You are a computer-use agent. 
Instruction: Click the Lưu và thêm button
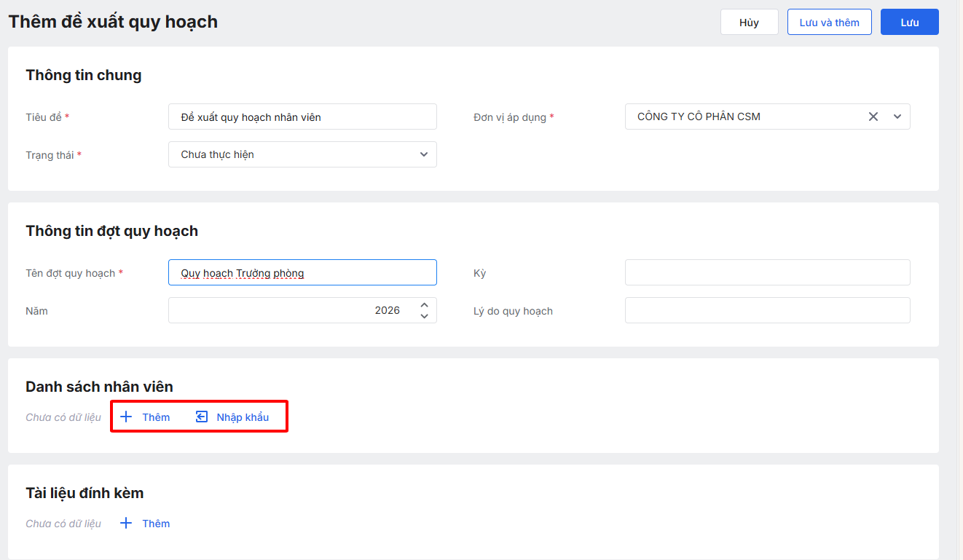[829, 23]
